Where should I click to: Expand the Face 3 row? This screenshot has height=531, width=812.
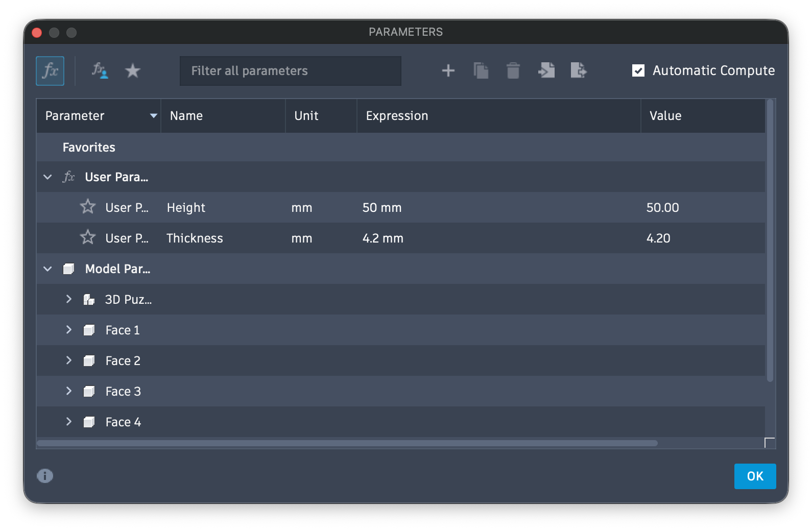(x=68, y=391)
